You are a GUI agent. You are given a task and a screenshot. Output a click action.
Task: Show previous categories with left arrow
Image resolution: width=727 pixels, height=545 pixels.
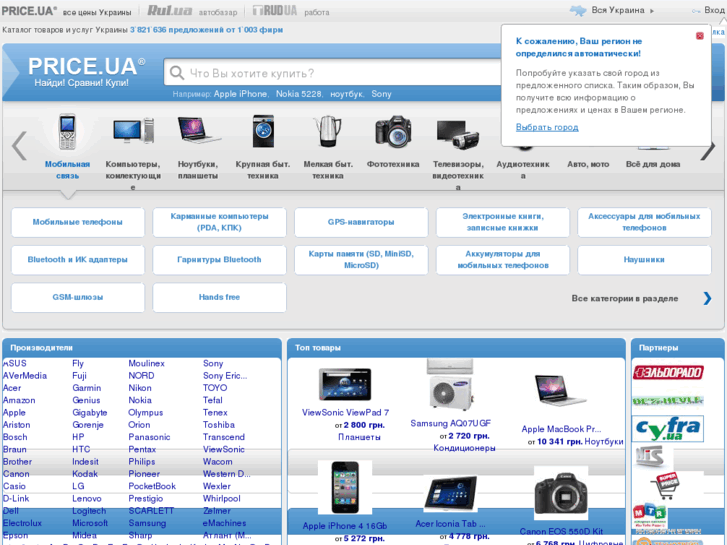pyautogui.click(x=19, y=146)
